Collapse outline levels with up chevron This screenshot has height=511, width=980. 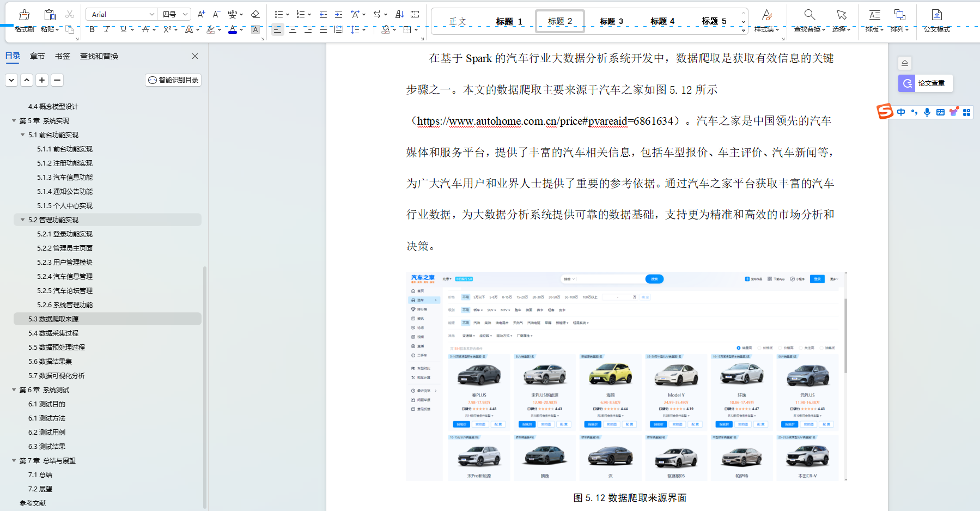pos(27,80)
